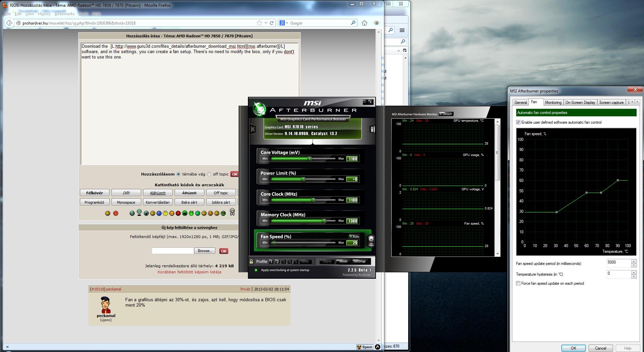Open the Afterburner info 'i' button

point(372,129)
